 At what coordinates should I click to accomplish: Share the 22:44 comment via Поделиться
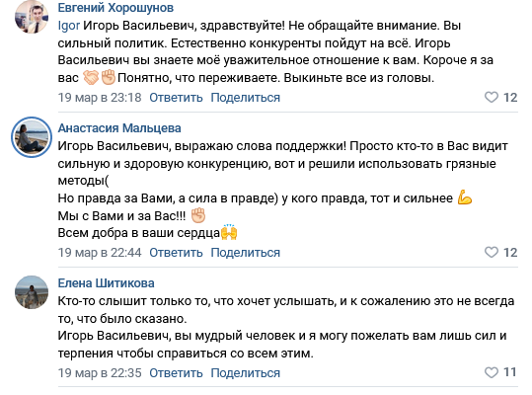[x=246, y=253]
